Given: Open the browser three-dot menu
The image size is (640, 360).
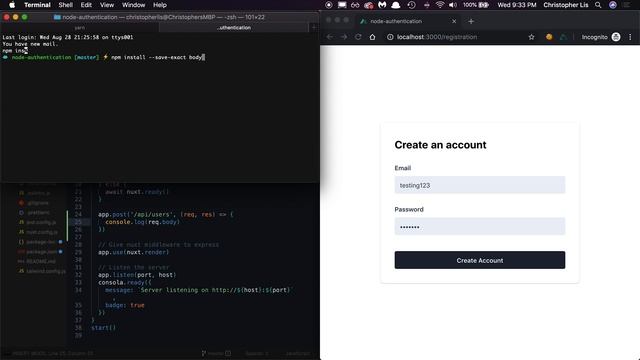Looking at the screenshot, I should [630, 37].
